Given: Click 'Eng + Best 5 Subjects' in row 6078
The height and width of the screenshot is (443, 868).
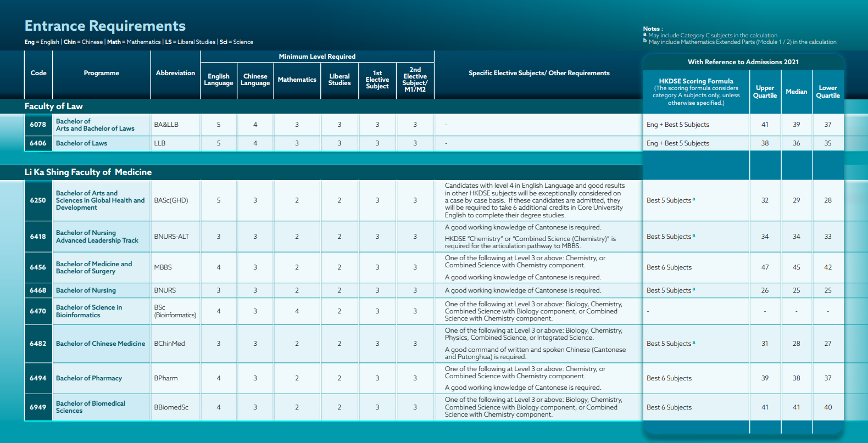Looking at the screenshot, I should pos(678,125).
